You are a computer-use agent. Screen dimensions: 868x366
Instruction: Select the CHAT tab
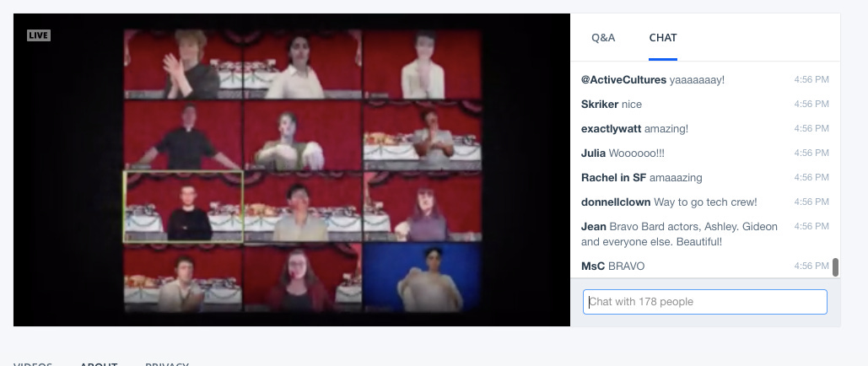(x=663, y=38)
